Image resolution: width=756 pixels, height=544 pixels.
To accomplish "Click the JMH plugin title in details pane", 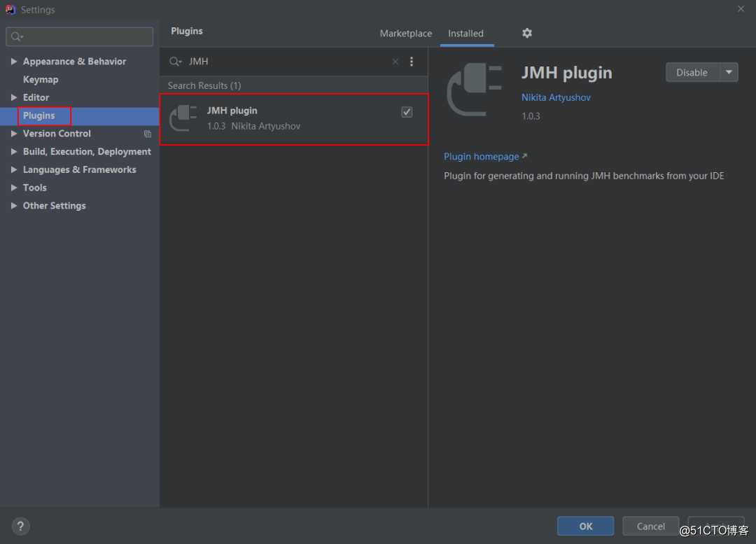I will (566, 73).
